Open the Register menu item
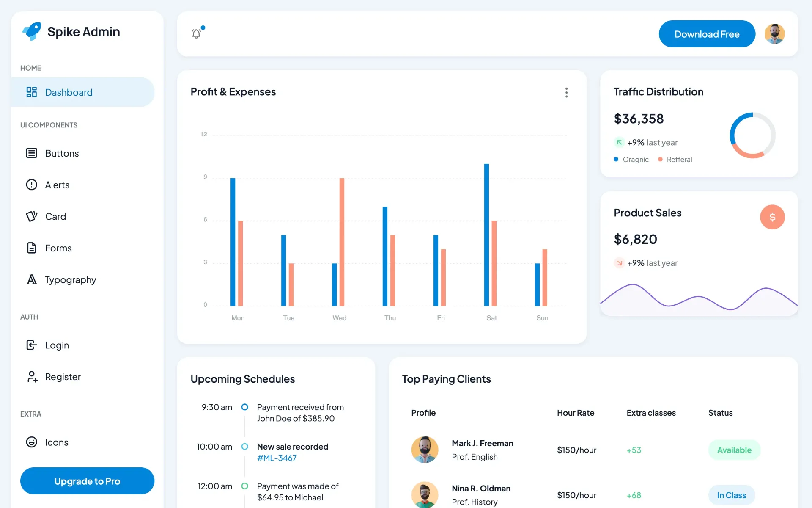 point(63,377)
